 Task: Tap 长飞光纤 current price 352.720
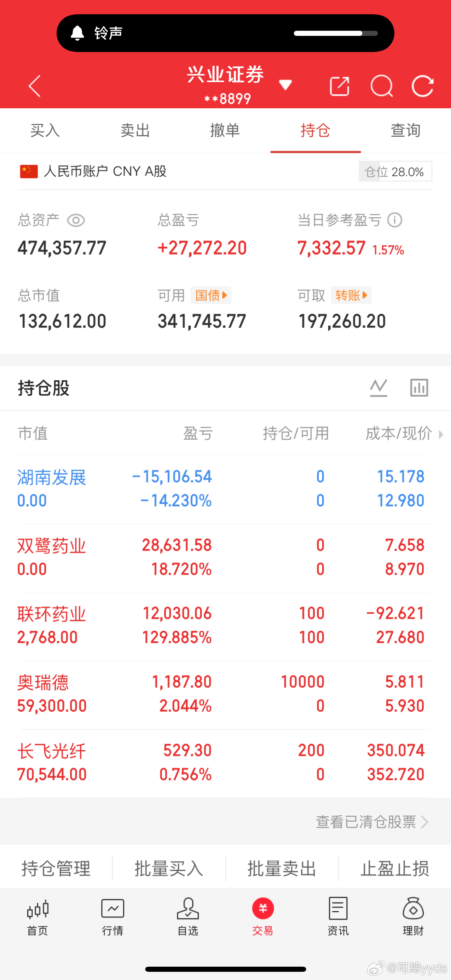point(396,775)
